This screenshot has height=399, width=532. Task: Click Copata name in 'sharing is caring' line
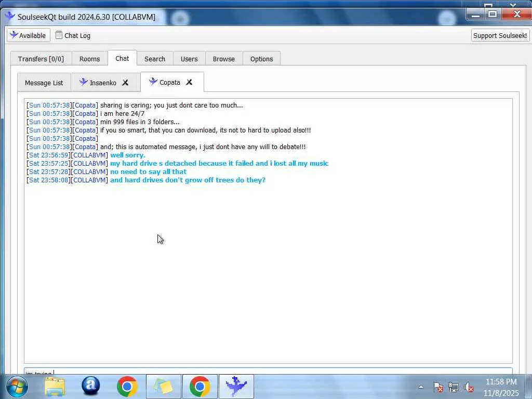pyautogui.click(x=85, y=105)
